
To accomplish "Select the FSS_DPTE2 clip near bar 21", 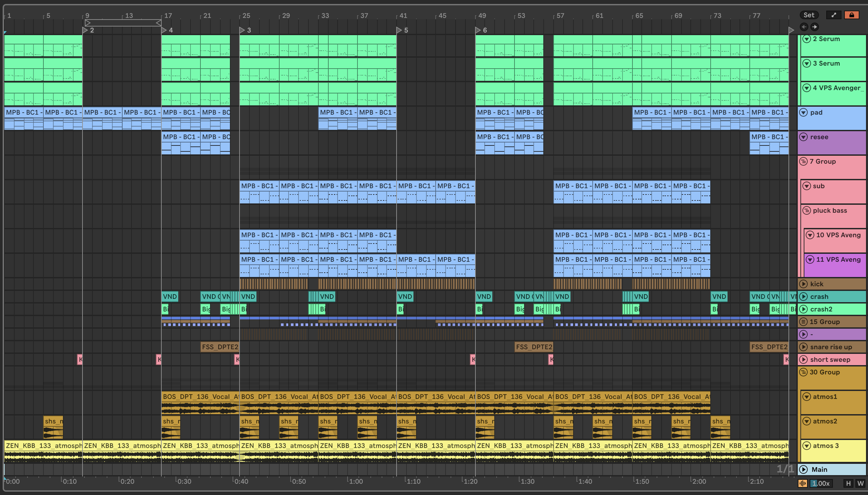I will tap(220, 347).
